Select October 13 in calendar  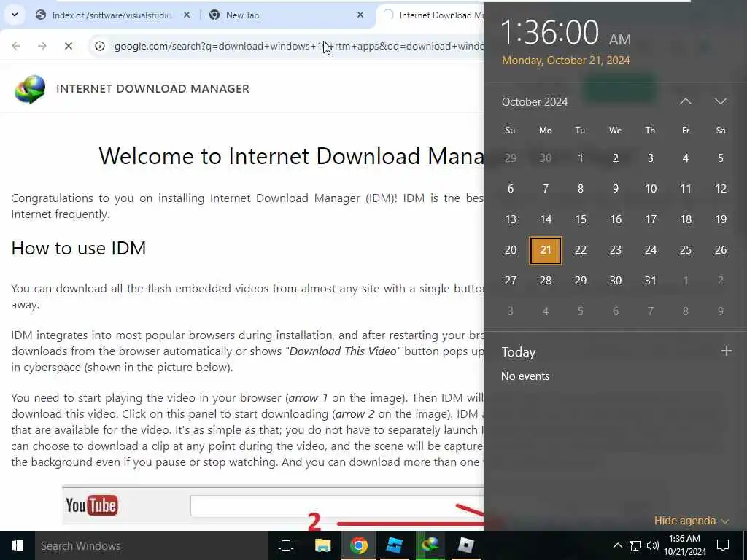(x=510, y=219)
